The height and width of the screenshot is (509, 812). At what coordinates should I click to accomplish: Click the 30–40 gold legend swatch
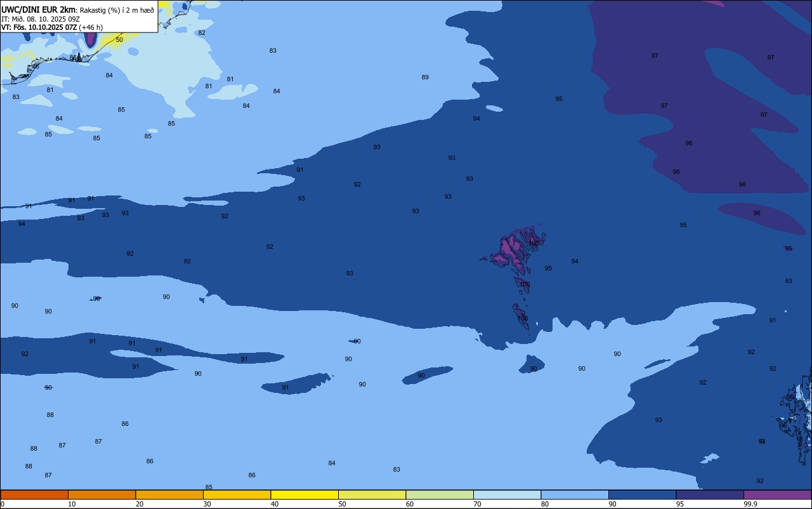(x=237, y=494)
